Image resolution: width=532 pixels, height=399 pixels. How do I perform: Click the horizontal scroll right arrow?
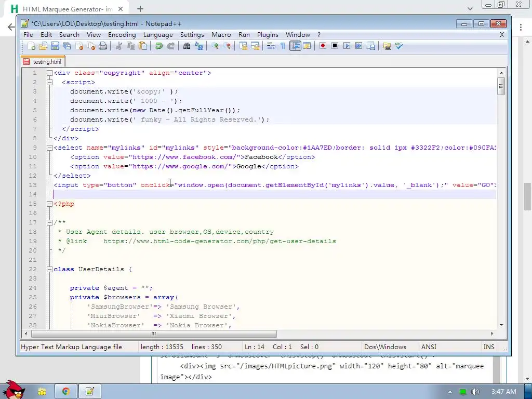492,334
